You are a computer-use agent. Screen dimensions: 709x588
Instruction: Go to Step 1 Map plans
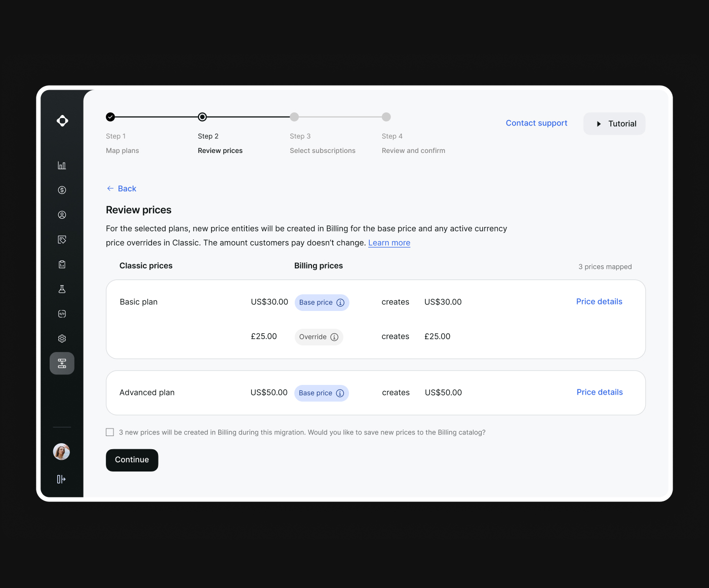click(110, 116)
